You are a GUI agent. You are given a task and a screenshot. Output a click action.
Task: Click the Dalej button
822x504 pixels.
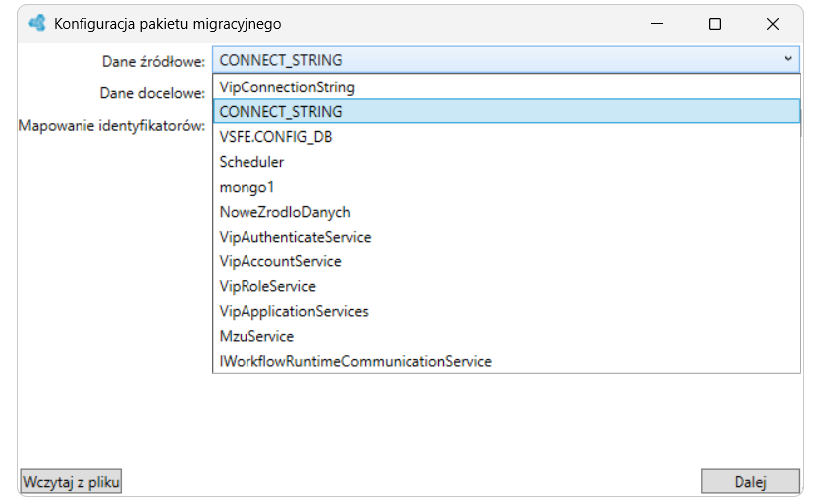click(750, 481)
